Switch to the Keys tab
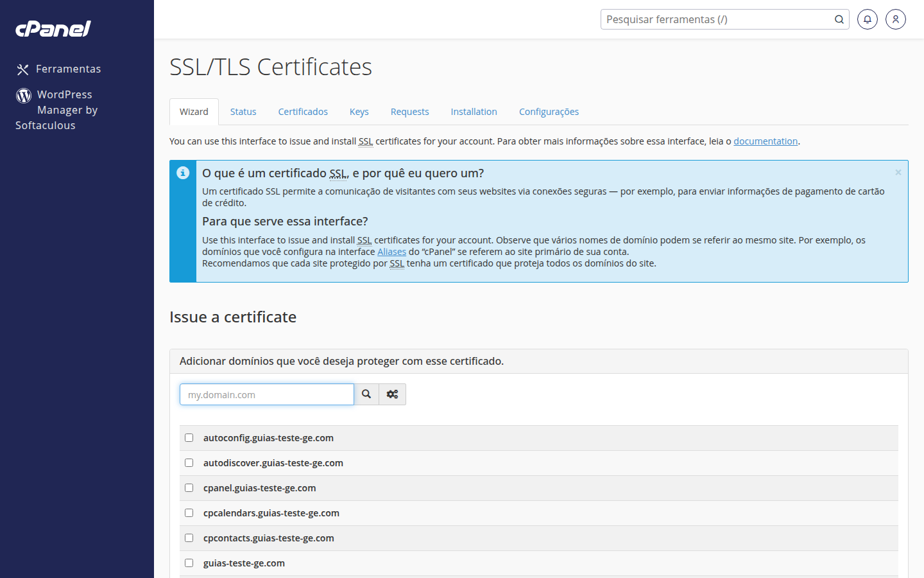The width and height of the screenshot is (924, 578). pyautogui.click(x=359, y=112)
